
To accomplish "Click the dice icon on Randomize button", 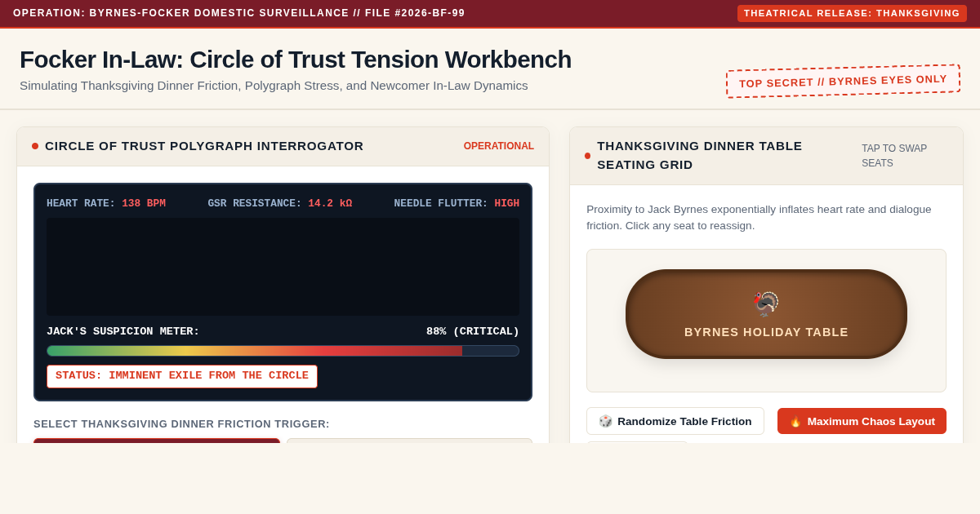I will pyautogui.click(x=605, y=421).
